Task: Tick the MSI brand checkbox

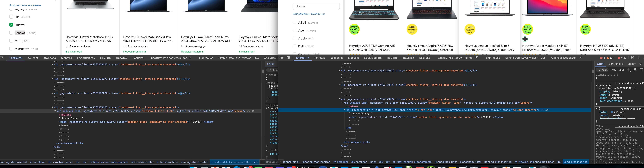Action: [x=11, y=41]
